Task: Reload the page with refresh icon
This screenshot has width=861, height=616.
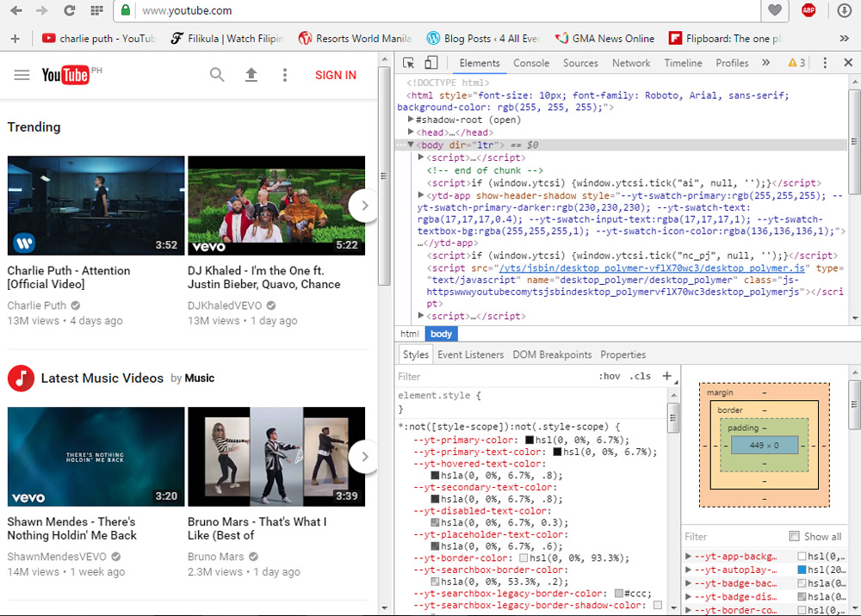Action: [70, 10]
